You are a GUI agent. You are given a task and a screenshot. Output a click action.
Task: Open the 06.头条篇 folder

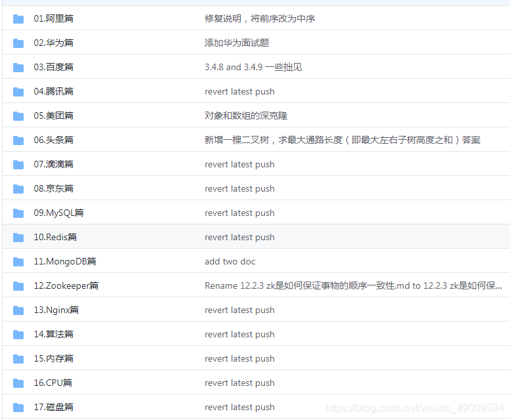[x=54, y=140]
